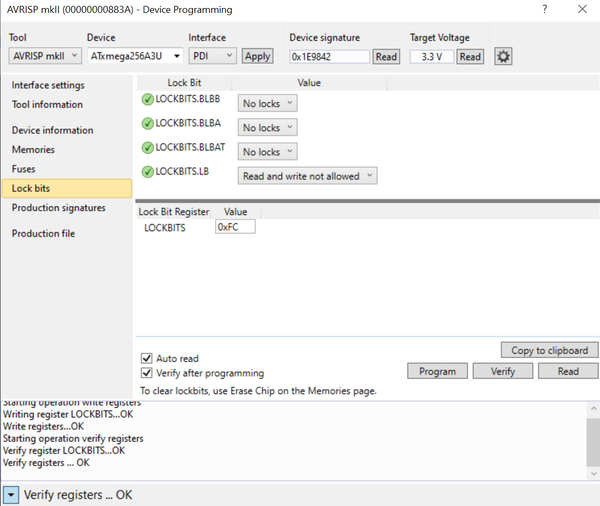Click the Erase Chip hint text
The height and width of the screenshot is (506, 600).
[x=258, y=391]
